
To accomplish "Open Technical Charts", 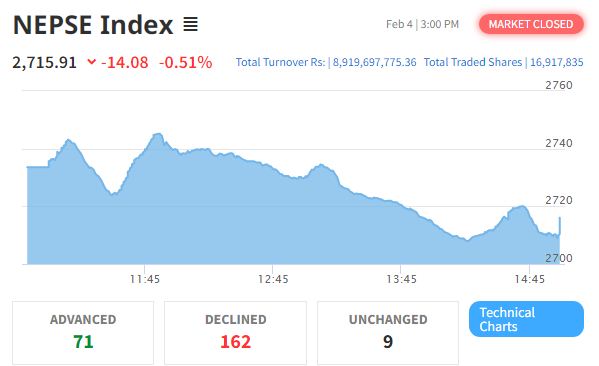I will pyautogui.click(x=526, y=319).
